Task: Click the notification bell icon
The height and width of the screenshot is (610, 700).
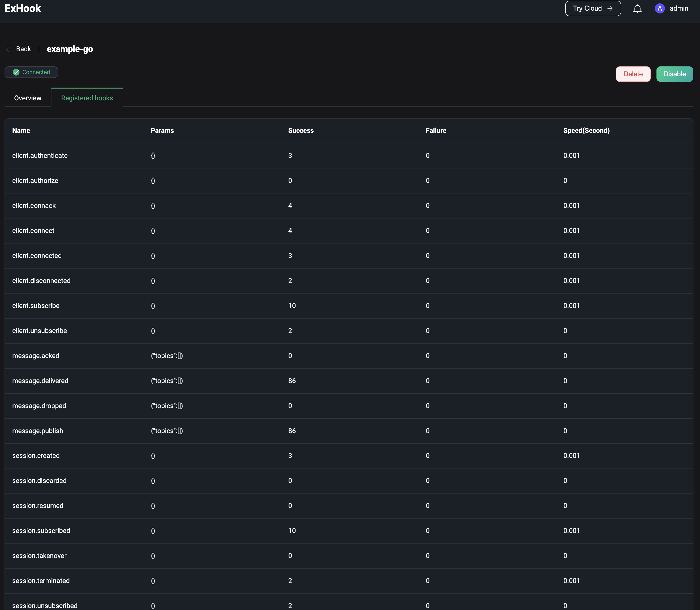Action: click(x=637, y=8)
